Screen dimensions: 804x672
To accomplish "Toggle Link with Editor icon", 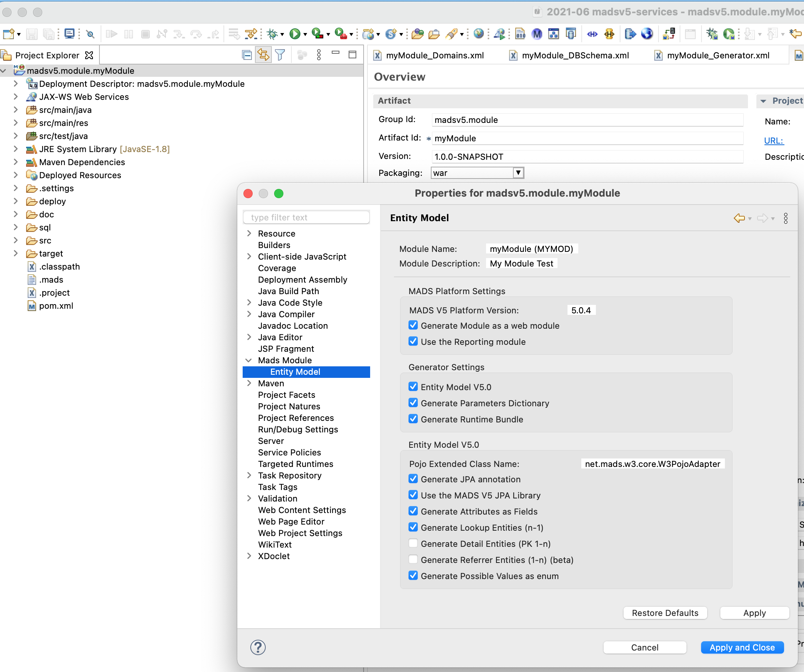I will pyautogui.click(x=263, y=55).
